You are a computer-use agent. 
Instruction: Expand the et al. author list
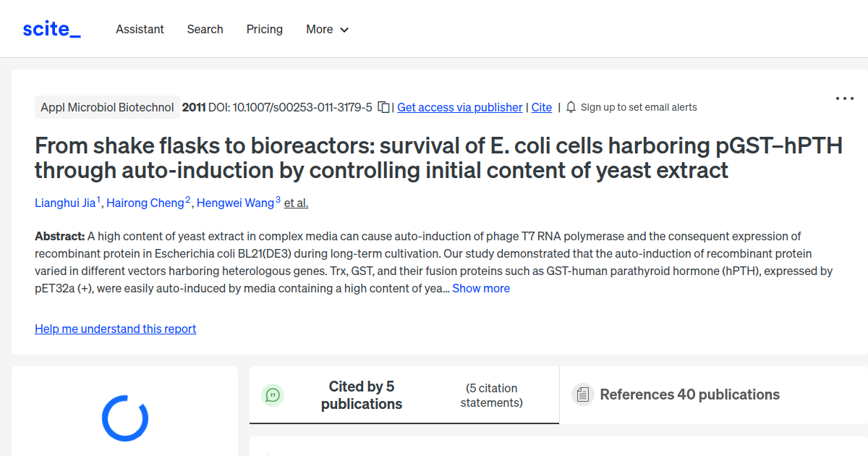click(296, 203)
